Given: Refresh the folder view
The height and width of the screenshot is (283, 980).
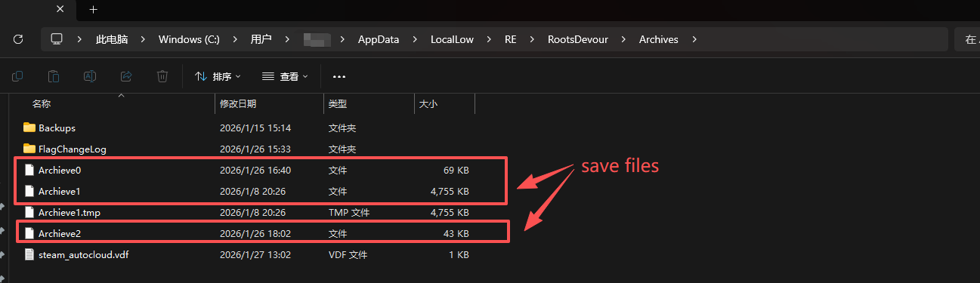Looking at the screenshot, I should 18,39.
